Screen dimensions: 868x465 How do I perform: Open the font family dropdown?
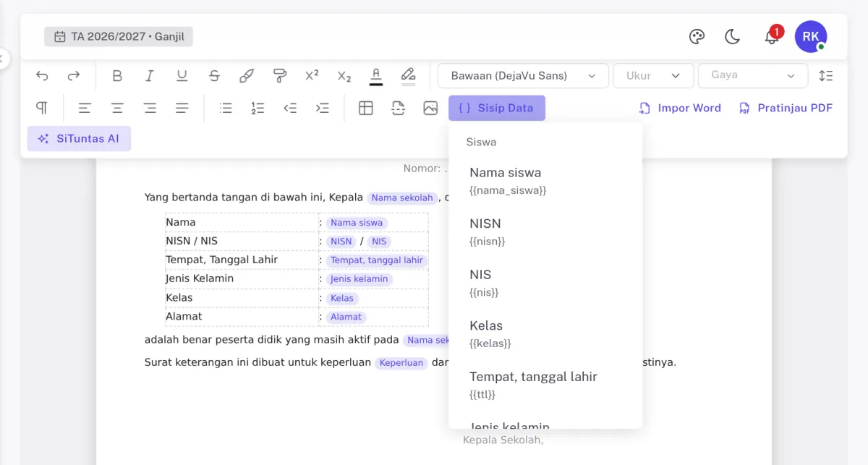524,76
